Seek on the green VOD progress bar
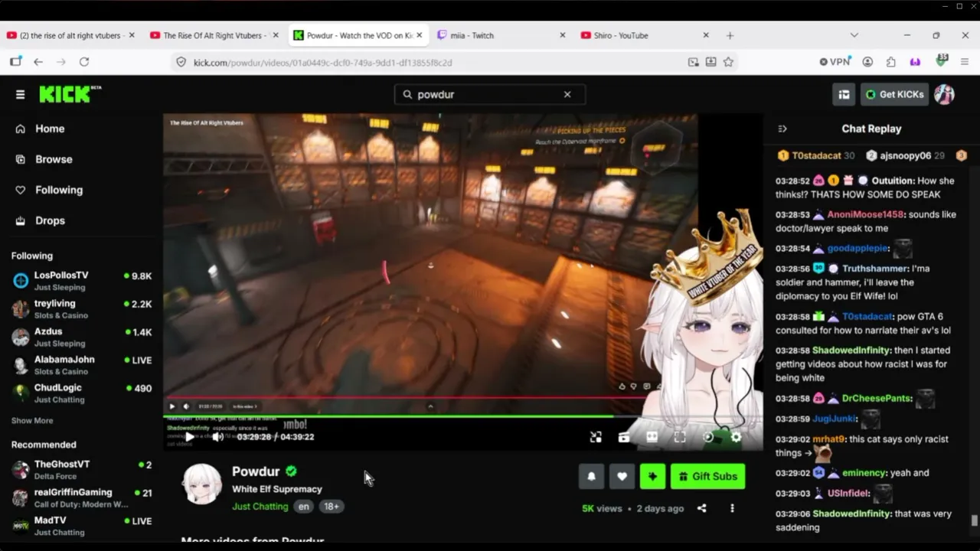The width and height of the screenshot is (980, 551). [x=462, y=416]
